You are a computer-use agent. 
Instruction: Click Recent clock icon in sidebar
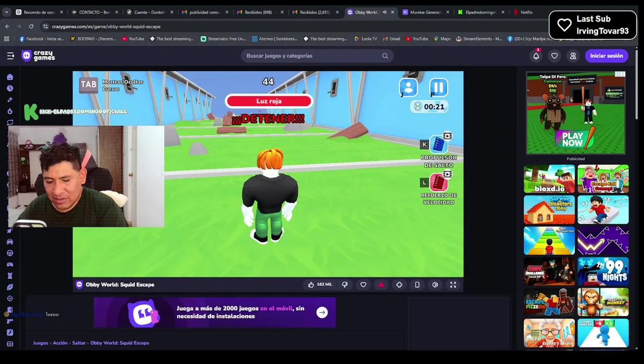coord(10,88)
